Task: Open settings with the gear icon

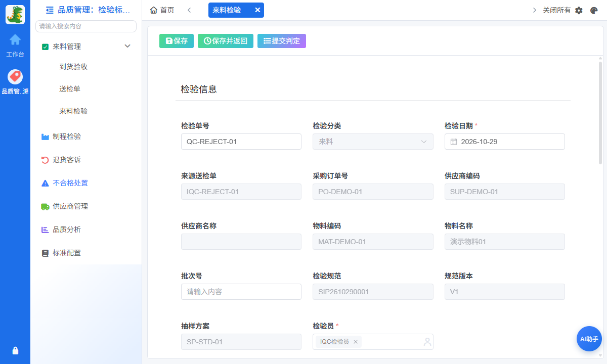Action: (x=579, y=10)
